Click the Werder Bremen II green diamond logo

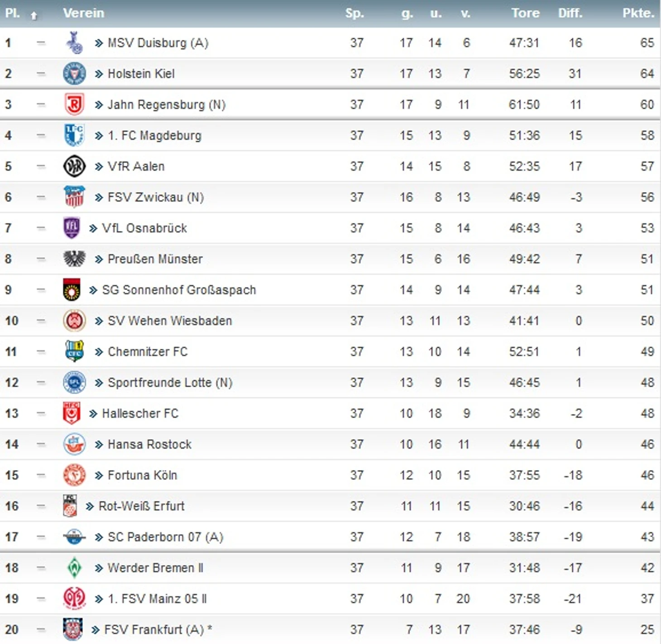point(74,568)
